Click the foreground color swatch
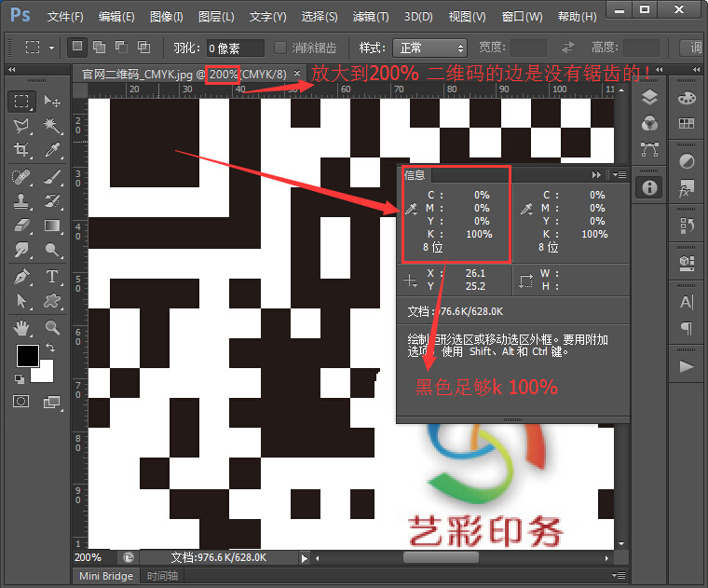The height and width of the screenshot is (588, 708). tap(27, 355)
